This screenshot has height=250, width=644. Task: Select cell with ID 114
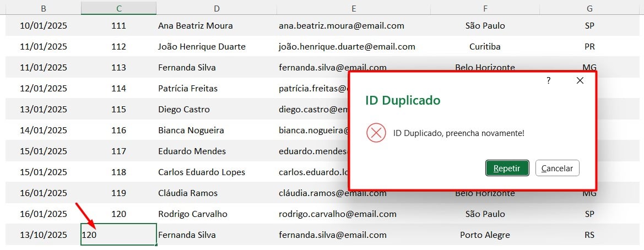(118, 88)
